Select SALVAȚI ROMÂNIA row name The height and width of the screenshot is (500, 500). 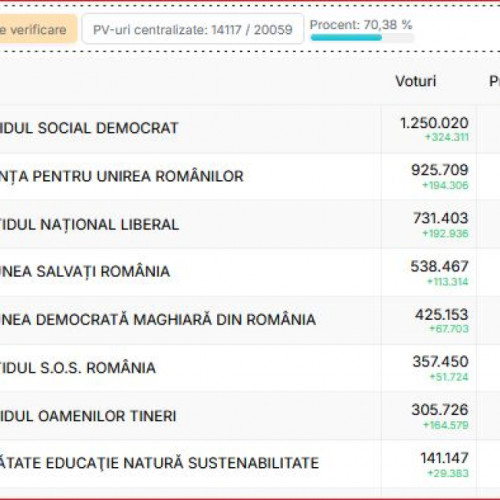click(85, 271)
